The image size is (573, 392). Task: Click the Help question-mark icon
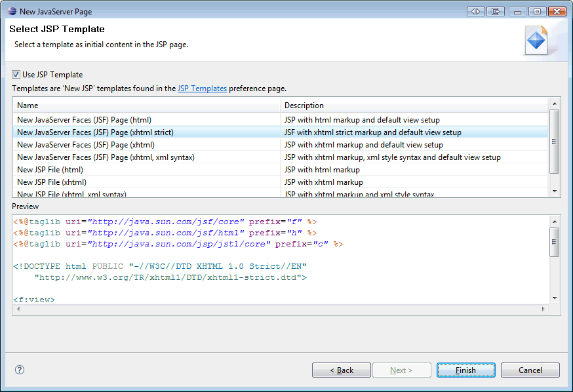(19, 370)
